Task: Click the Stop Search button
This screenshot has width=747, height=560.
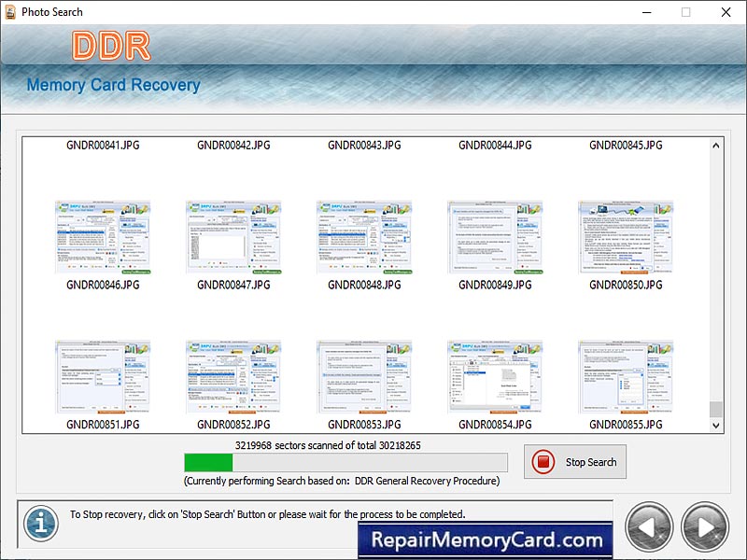Action: (x=575, y=462)
